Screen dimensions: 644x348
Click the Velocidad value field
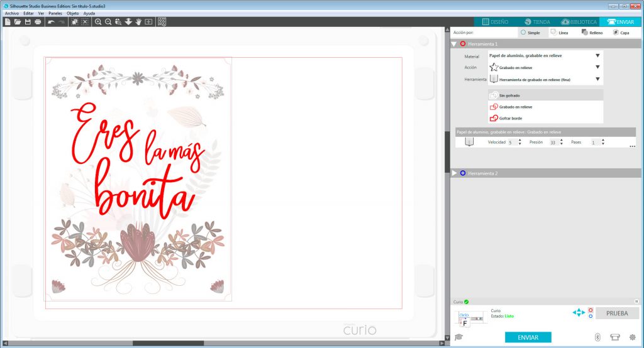click(512, 143)
